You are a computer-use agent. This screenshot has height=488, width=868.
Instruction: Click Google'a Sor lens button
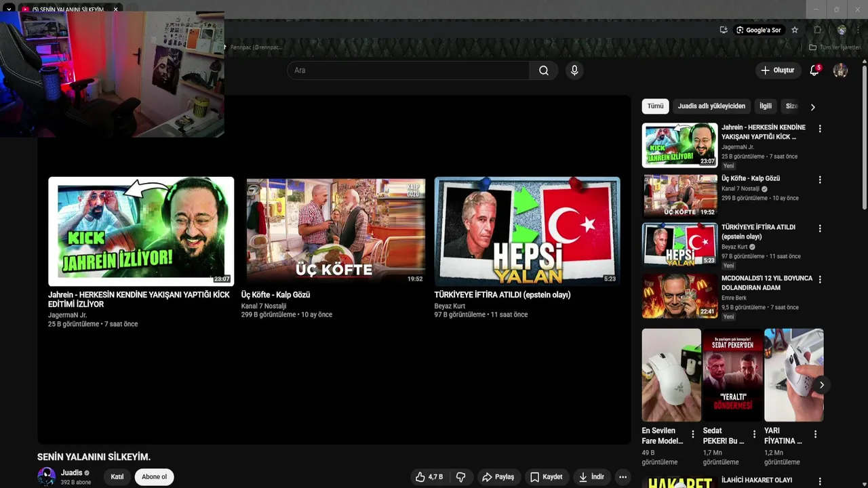coord(759,30)
